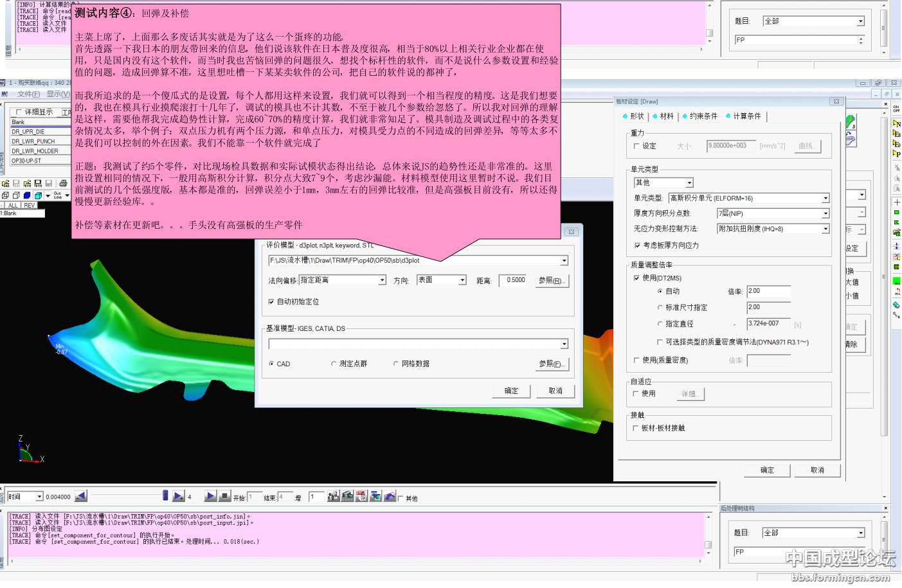The image size is (902, 588).
Task: Open the 单元类型 dropdown
Action: point(825,199)
